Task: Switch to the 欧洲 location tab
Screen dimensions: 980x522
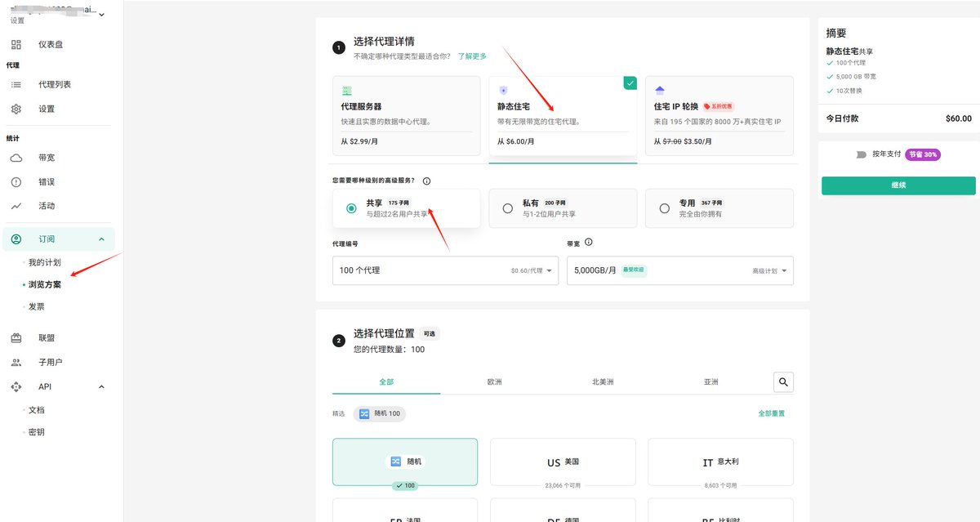Action: pyautogui.click(x=494, y=381)
